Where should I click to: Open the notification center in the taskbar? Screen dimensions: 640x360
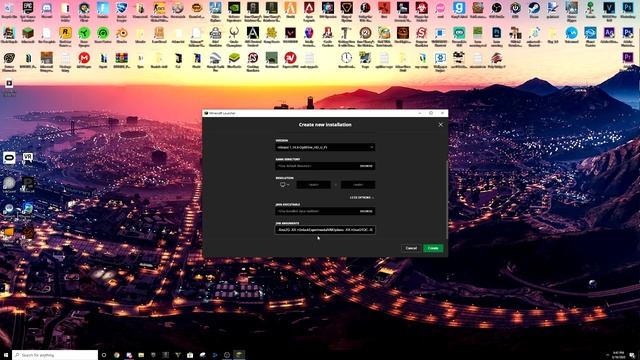pyautogui.click(x=632, y=355)
